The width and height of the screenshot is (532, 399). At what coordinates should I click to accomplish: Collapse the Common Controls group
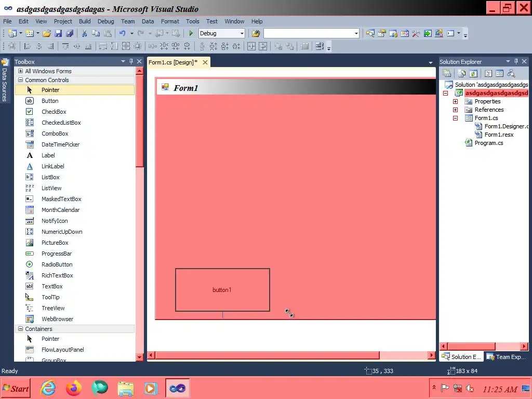tap(20, 79)
